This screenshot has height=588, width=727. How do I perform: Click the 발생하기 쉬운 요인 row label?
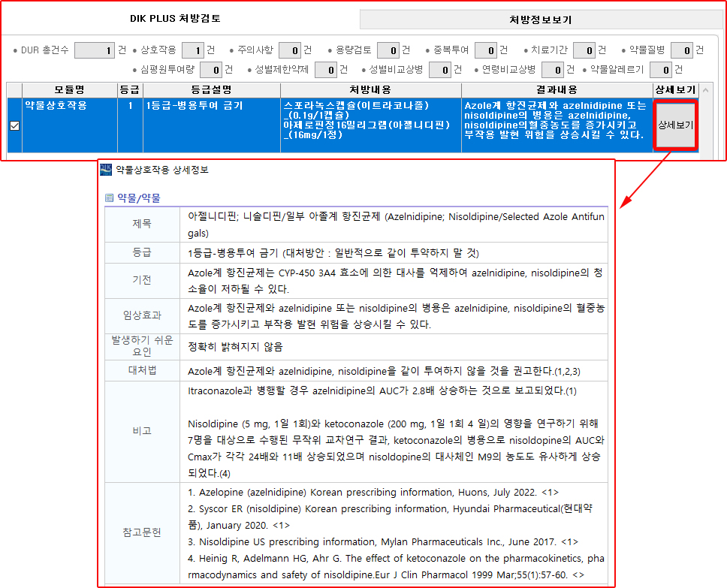pyautogui.click(x=142, y=346)
